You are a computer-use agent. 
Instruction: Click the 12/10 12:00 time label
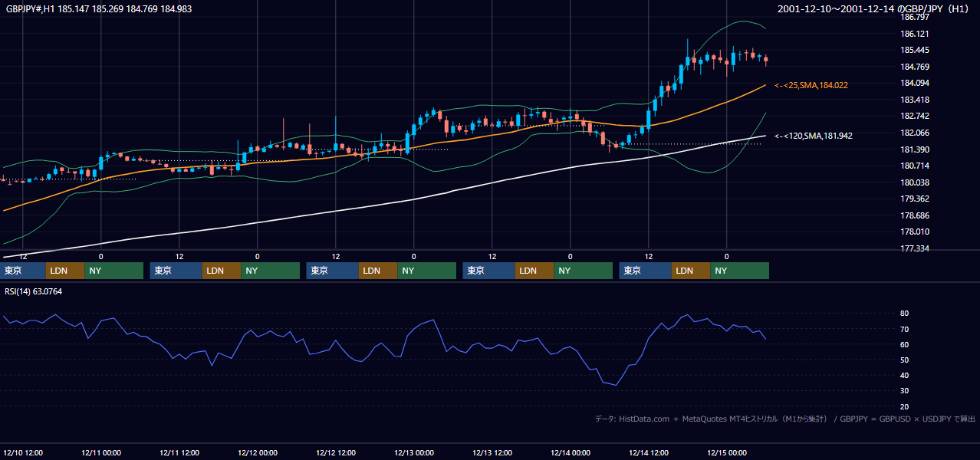pyautogui.click(x=23, y=452)
